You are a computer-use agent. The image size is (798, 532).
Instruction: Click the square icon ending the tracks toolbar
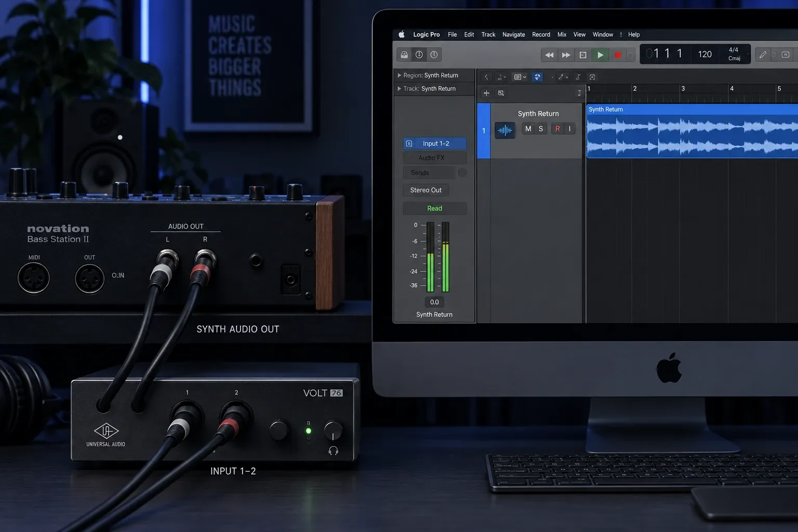(592, 77)
